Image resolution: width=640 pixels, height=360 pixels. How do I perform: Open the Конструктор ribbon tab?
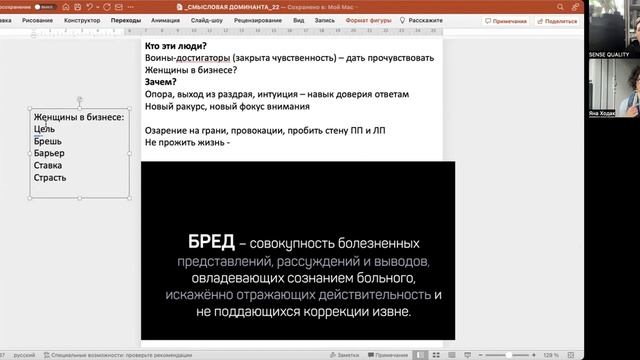(82, 20)
